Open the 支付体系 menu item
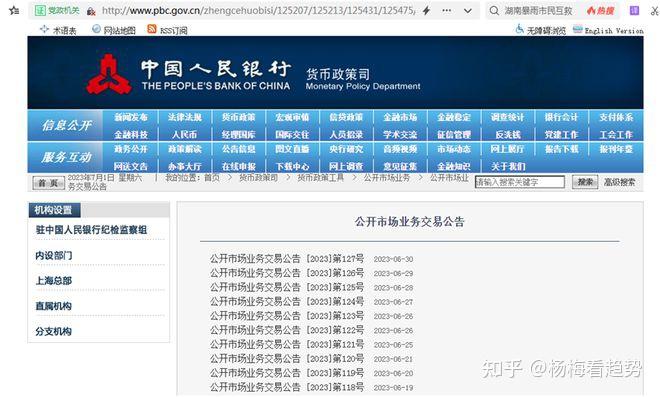The image size is (660, 397). point(616,117)
